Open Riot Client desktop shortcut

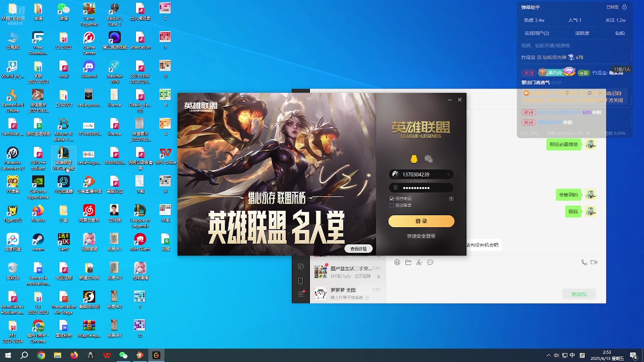[140, 242]
